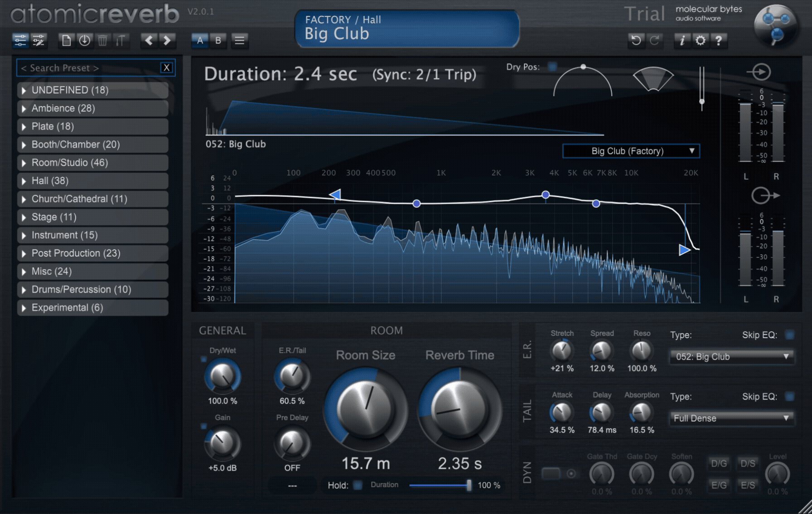
Task: Clear search with the X button
Action: click(166, 68)
